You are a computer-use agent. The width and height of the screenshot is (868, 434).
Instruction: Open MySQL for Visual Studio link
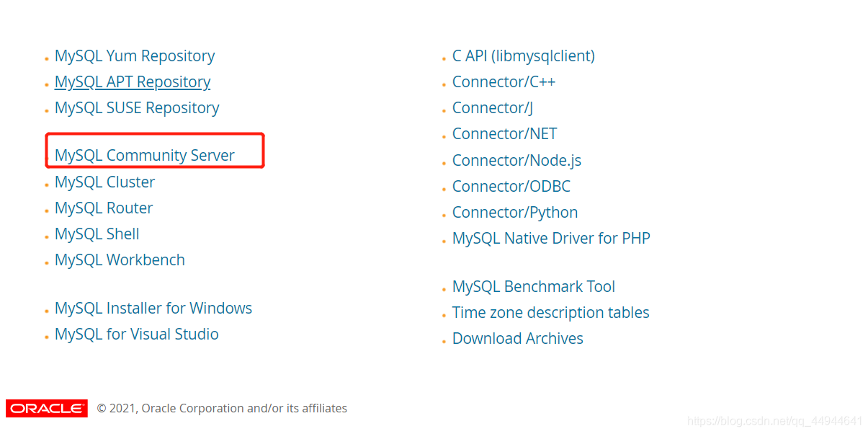coord(137,335)
